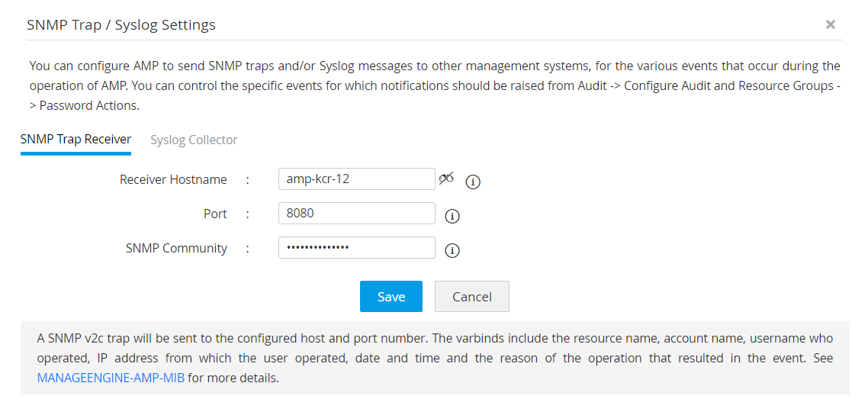This screenshot has height=412, width=868.
Task: Click the AMP configuration description paragraph at top
Action: point(435,85)
